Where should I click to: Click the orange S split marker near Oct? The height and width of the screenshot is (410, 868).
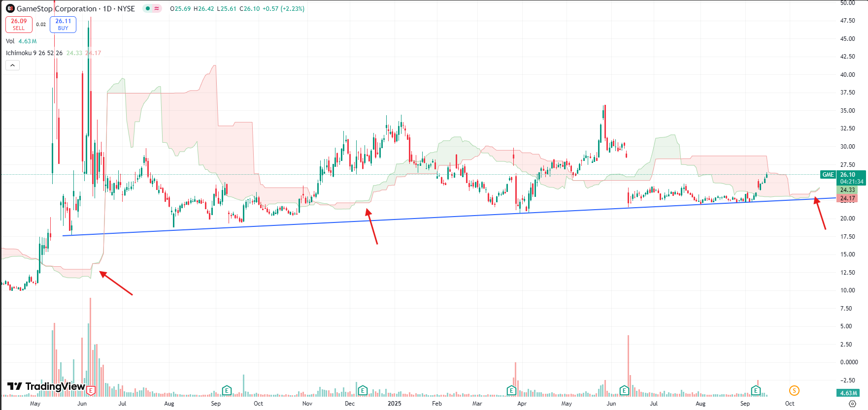pos(794,391)
